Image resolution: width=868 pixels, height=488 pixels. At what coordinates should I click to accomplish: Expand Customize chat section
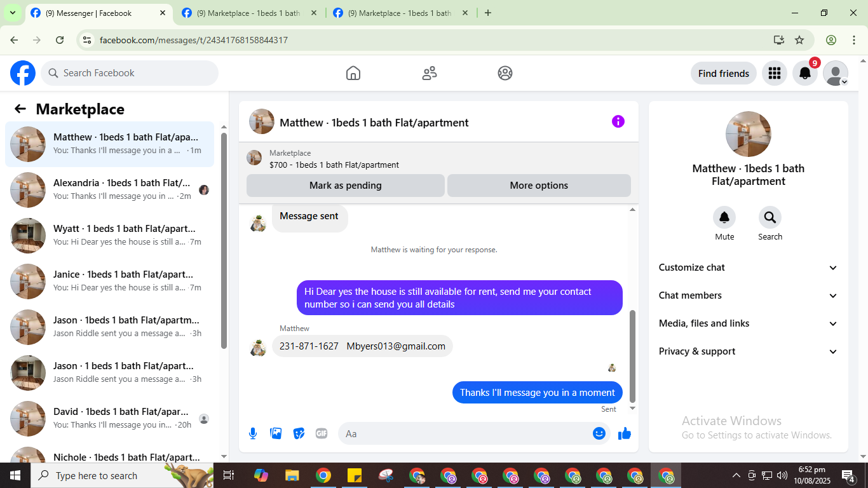tap(748, 268)
